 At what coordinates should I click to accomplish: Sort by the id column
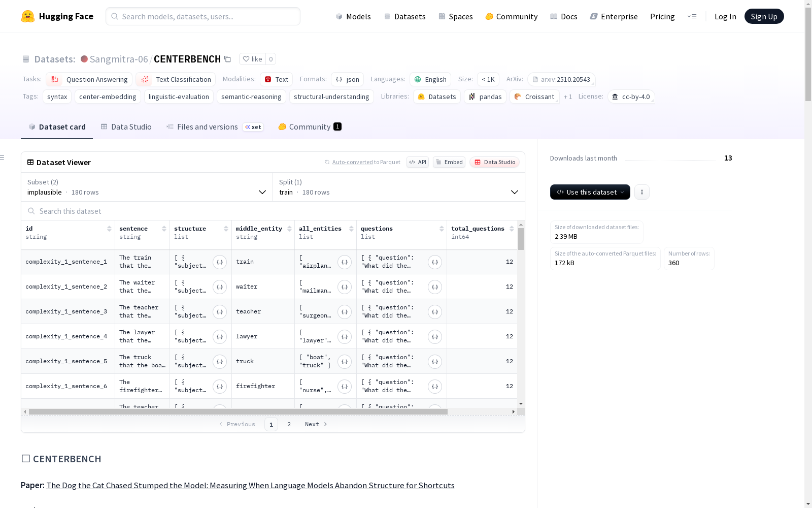[x=109, y=229]
